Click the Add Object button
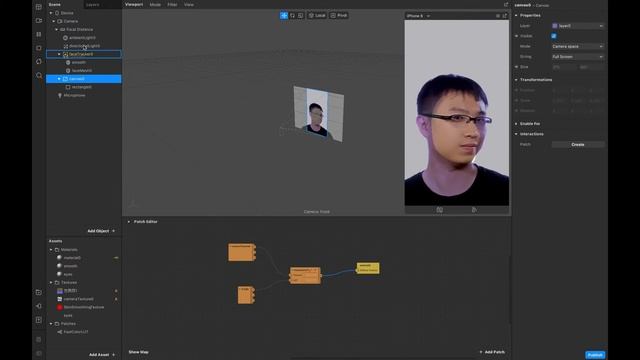This screenshot has height=360, width=640. pos(101,231)
